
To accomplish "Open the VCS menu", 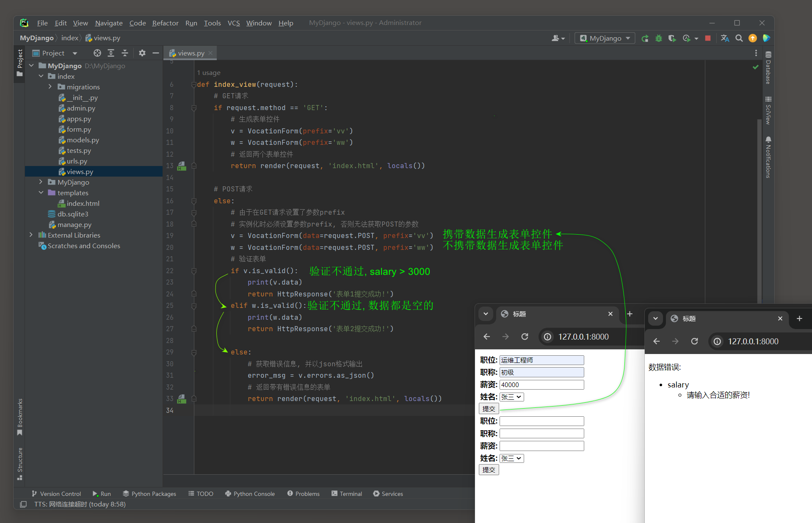I will coord(234,23).
